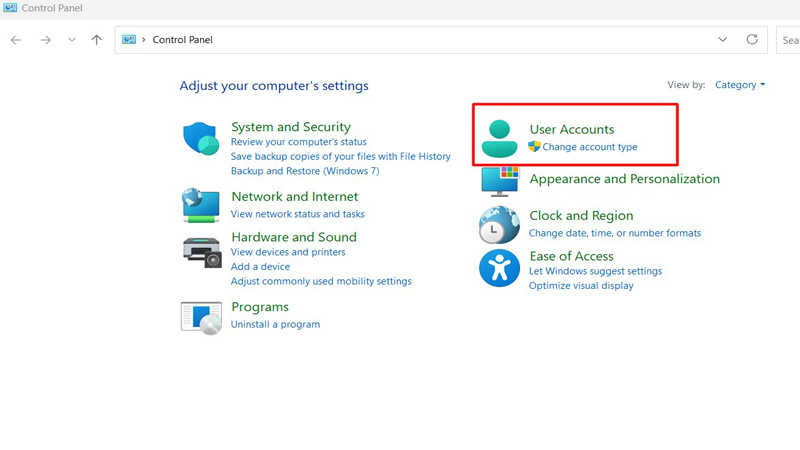Click Control Panel in the address breadcrumb
Image resolution: width=800 pixels, height=450 pixels.
pyautogui.click(x=183, y=40)
